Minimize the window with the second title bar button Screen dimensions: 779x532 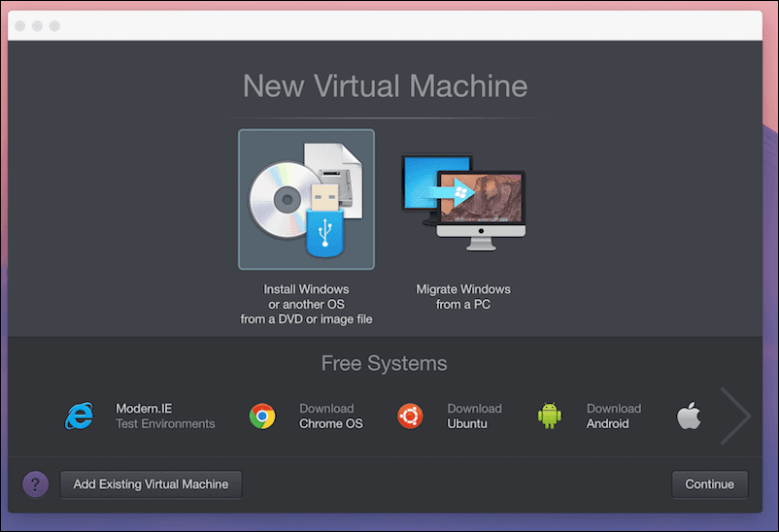coord(37,26)
